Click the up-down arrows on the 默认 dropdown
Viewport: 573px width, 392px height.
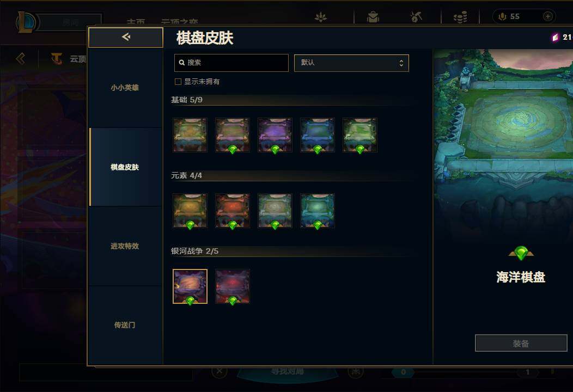coord(401,63)
